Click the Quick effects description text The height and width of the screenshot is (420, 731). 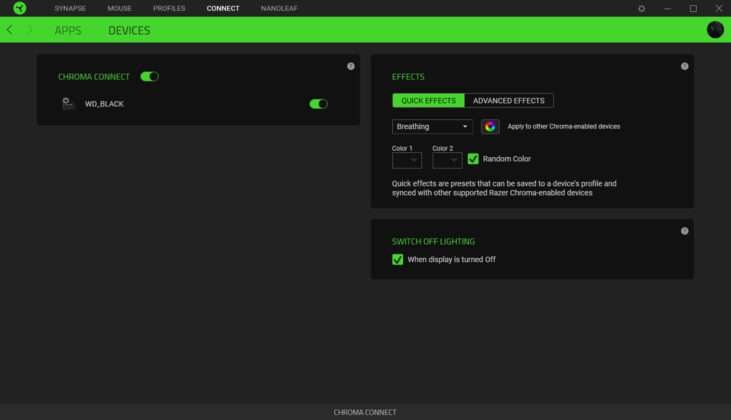click(504, 188)
